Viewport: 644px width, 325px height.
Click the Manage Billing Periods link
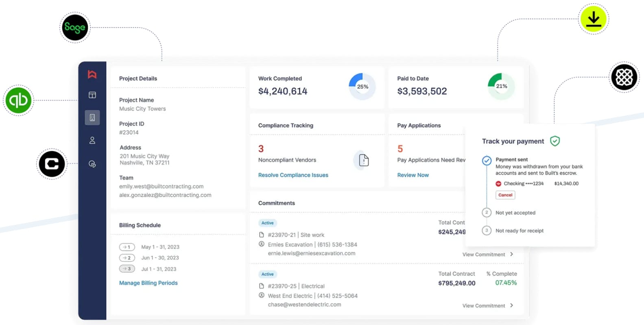point(148,283)
